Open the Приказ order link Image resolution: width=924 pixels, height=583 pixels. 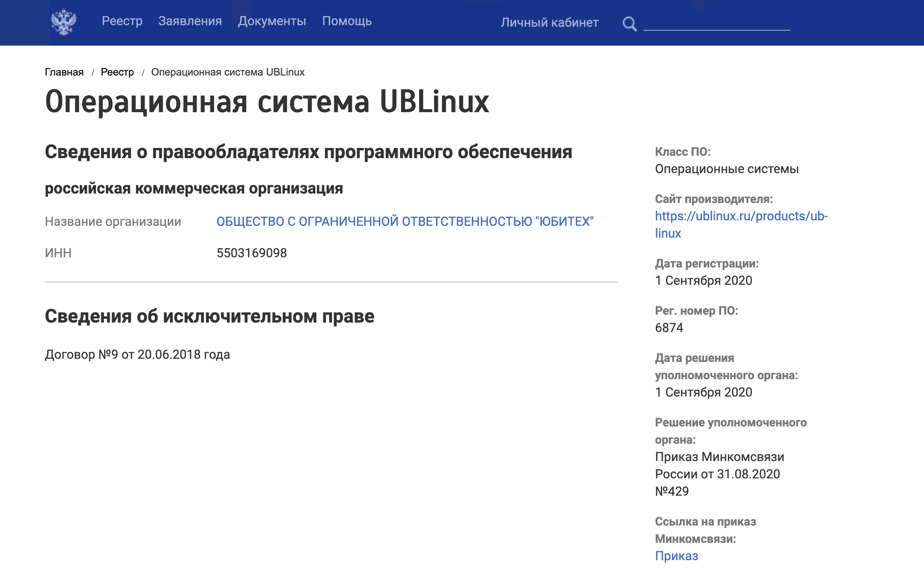676,556
